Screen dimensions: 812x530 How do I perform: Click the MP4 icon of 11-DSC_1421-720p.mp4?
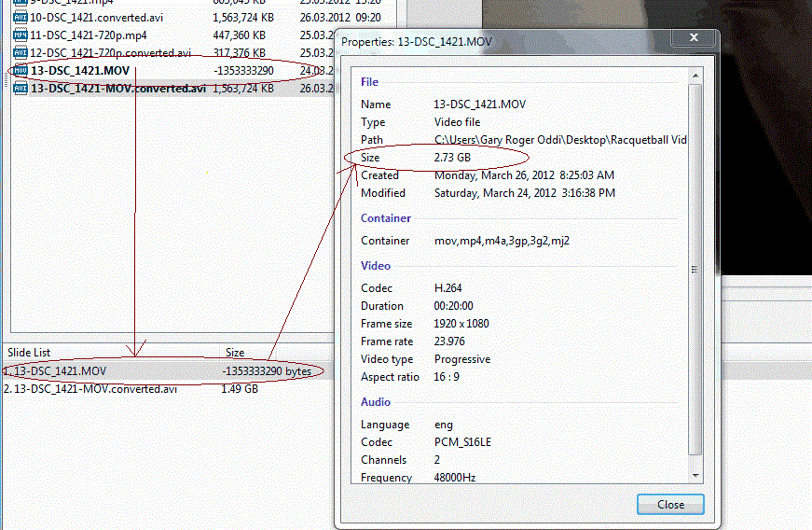(x=21, y=35)
